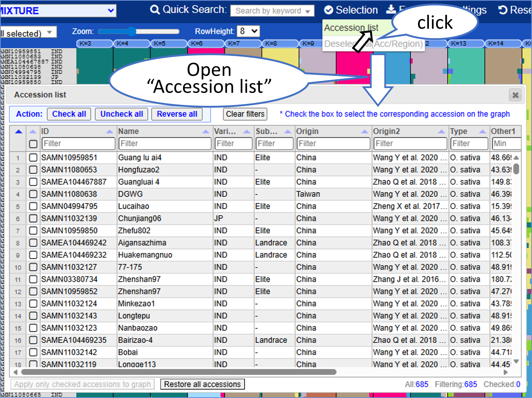Check the box for Aigansazhima

33,243
